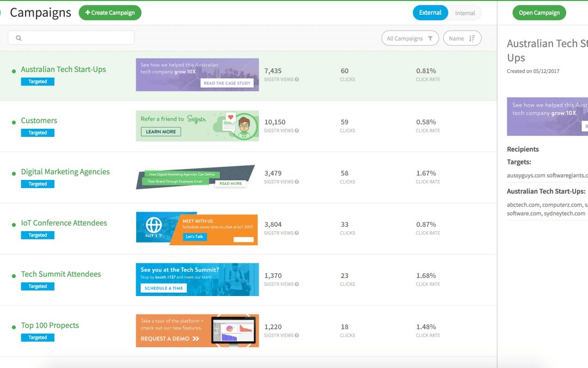The width and height of the screenshot is (588, 368).
Task: Click green status dot for Digital Marketing Agencies
Action: click(x=14, y=173)
